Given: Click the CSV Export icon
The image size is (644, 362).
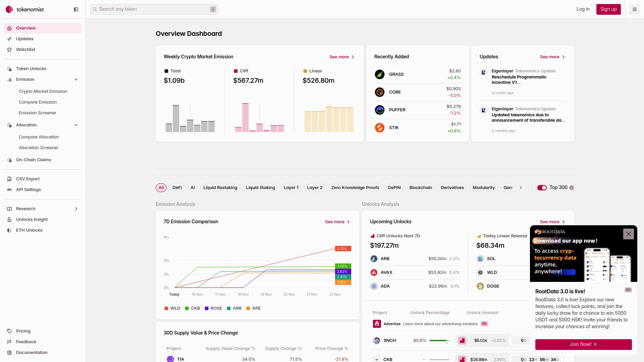Looking at the screenshot, I should pos(9,179).
